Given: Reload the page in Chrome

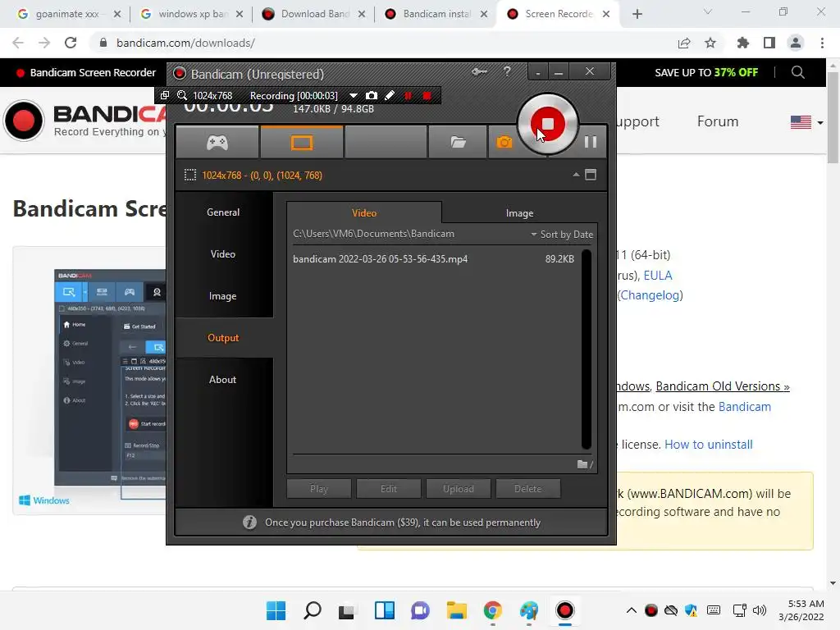Looking at the screenshot, I should [71, 43].
